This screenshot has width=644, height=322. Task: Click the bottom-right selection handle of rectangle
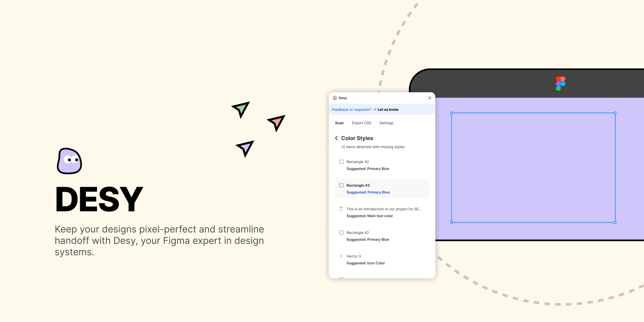click(x=615, y=222)
